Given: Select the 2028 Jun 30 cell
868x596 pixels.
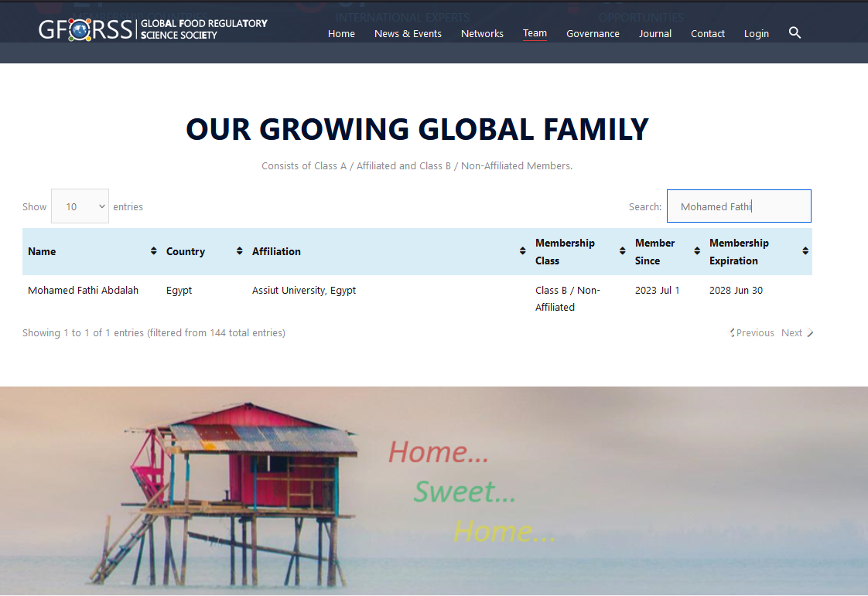Looking at the screenshot, I should (x=736, y=290).
